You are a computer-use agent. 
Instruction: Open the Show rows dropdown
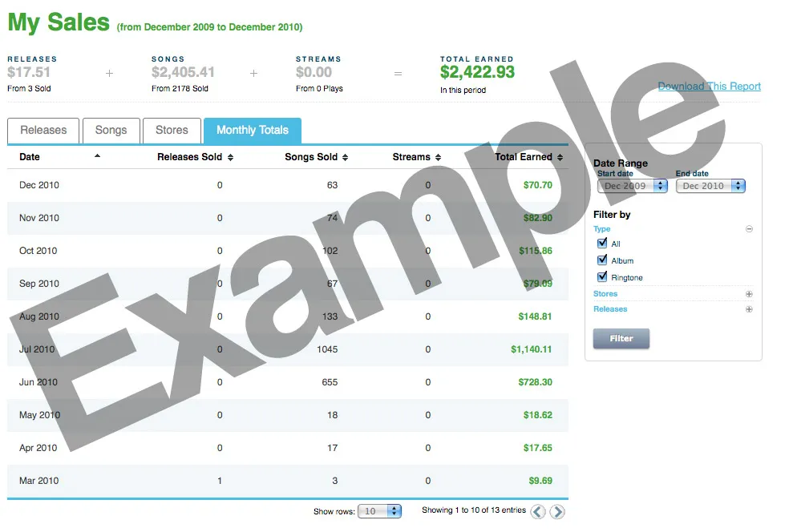[x=379, y=511]
